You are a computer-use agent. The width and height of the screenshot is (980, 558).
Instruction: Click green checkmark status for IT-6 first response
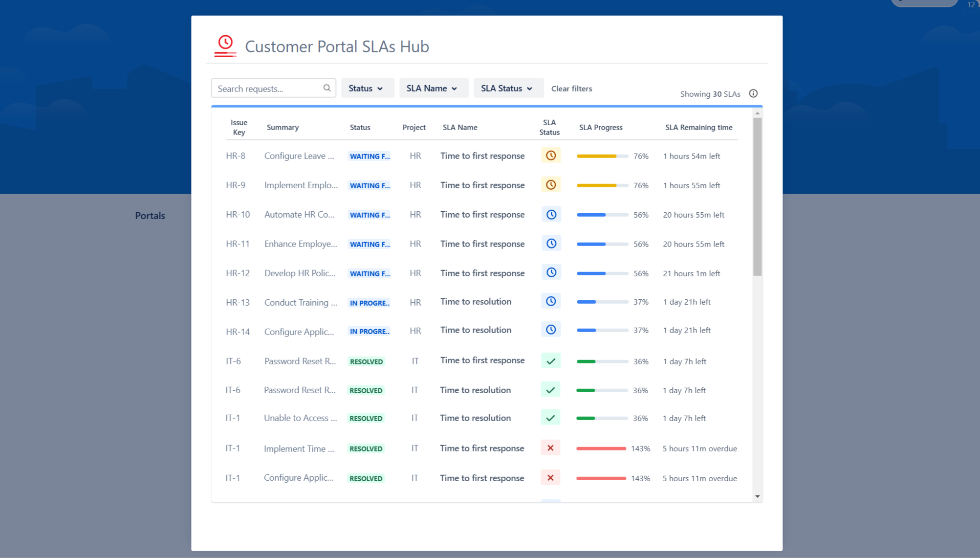click(551, 361)
